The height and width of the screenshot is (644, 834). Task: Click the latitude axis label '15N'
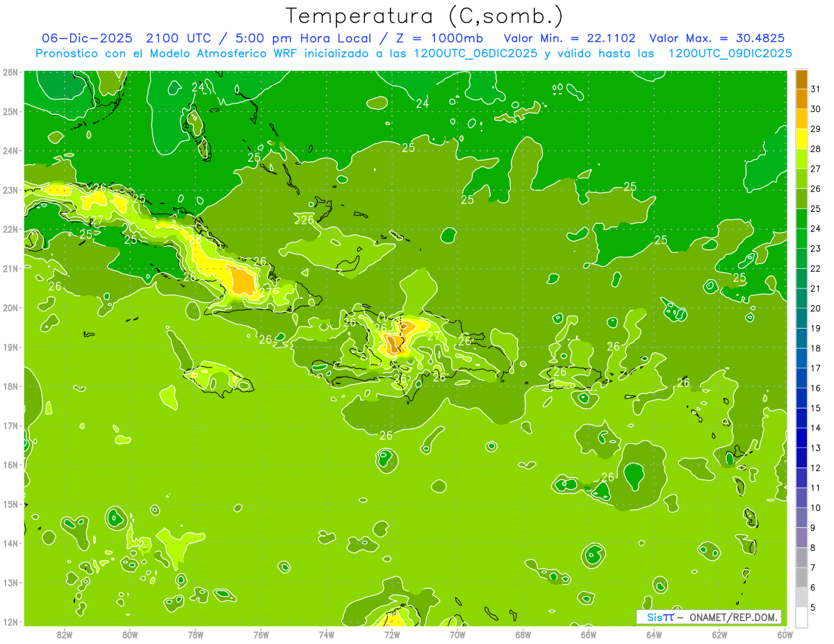[10, 504]
